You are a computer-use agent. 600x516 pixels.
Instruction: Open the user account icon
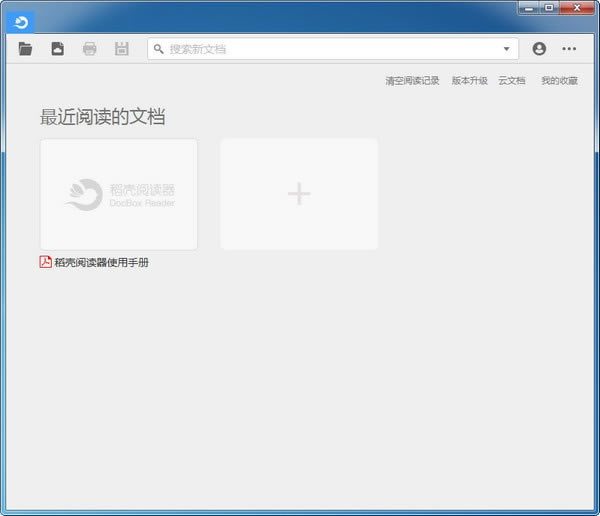point(540,49)
